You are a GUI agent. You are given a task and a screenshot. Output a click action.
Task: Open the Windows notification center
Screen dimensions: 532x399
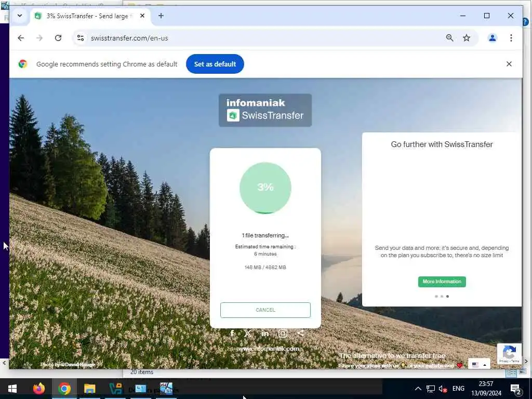pyautogui.click(x=516, y=389)
